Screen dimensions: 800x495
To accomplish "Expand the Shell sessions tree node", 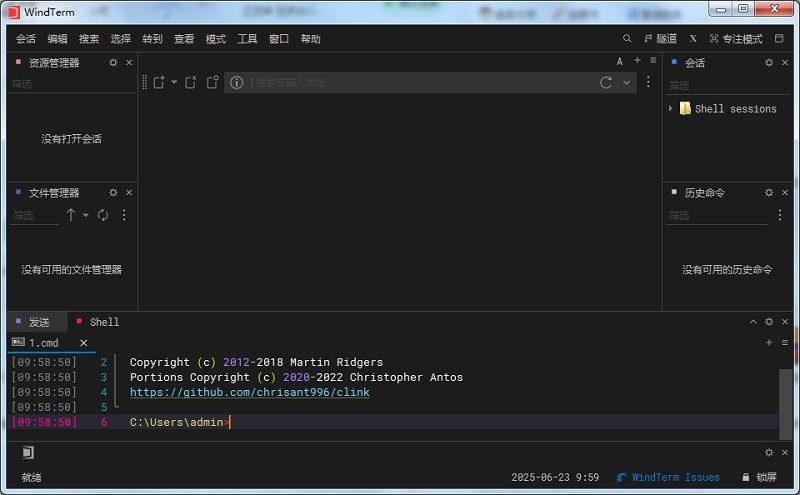I will click(671, 108).
